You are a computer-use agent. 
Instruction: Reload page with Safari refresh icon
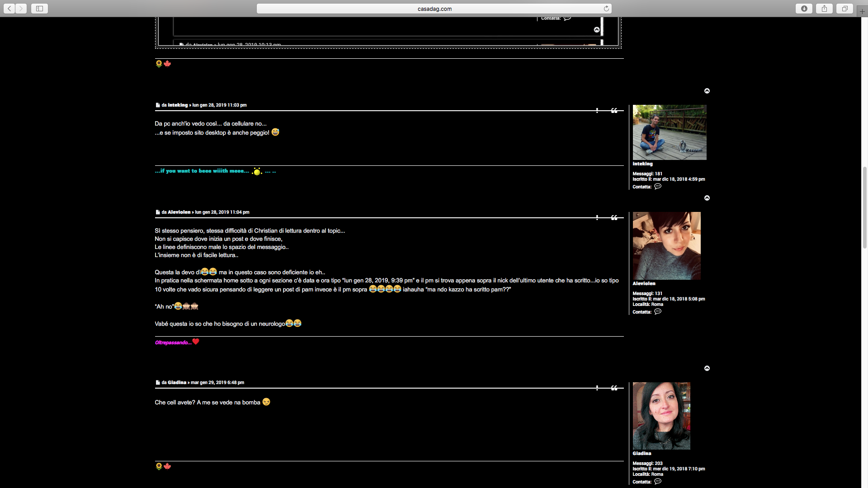[x=606, y=9]
